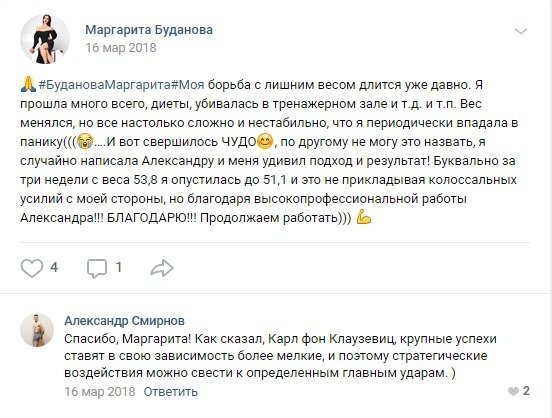The width and height of the screenshot is (552, 418).
Task: Open the post date 16 мар 2018
Action: tap(121, 48)
